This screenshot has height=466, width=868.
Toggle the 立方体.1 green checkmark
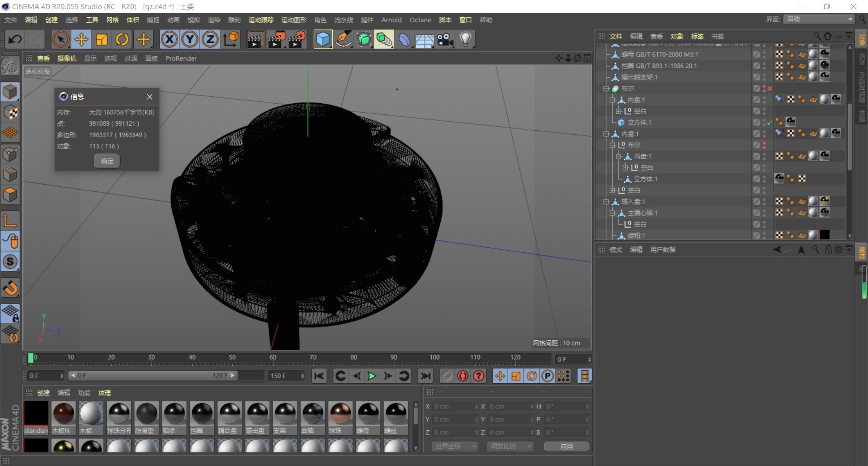click(x=769, y=123)
